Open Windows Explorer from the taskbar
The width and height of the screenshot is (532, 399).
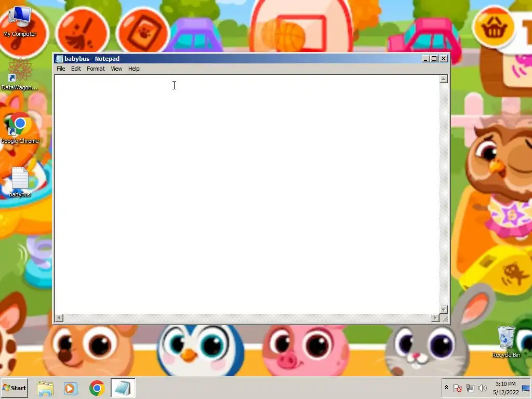[45, 389]
